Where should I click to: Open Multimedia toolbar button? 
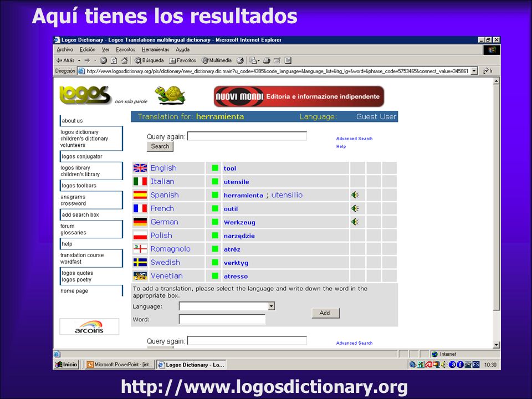tap(217, 60)
